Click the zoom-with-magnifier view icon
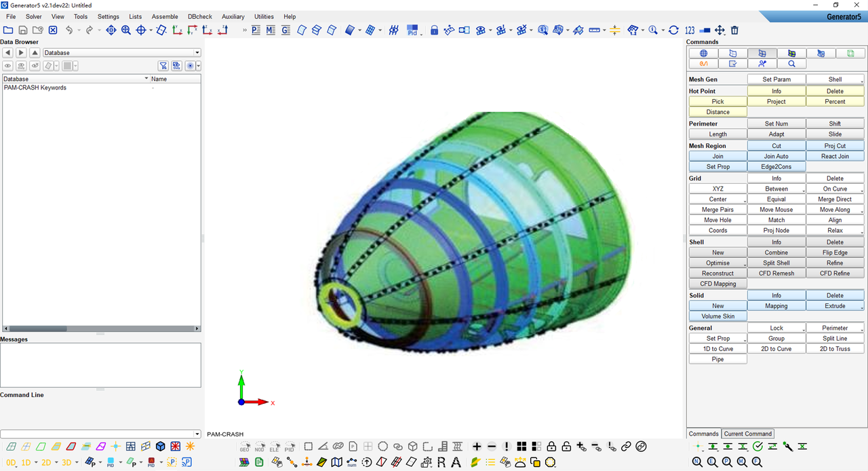Screen dimensions: 868x471 (x=126, y=30)
